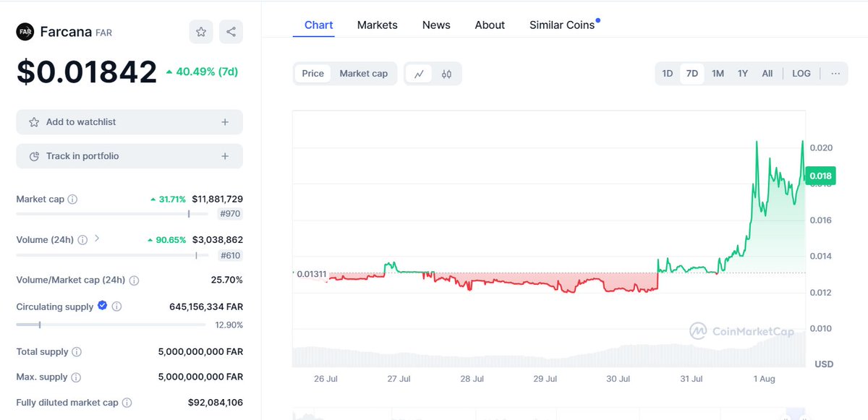The width and height of the screenshot is (868, 420).
Task: Click the portfolio pie icon
Action: [x=34, y=156]
